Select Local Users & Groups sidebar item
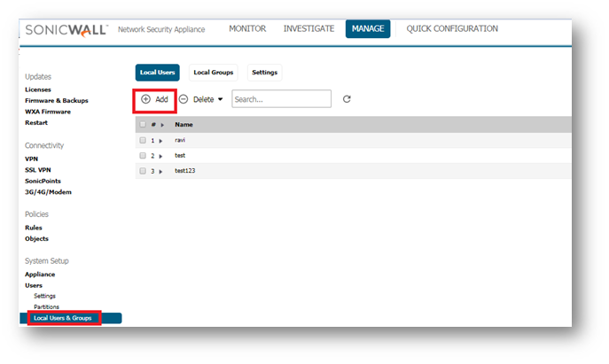Viewport: 609px width, 364px height. [x=64, y=318]
